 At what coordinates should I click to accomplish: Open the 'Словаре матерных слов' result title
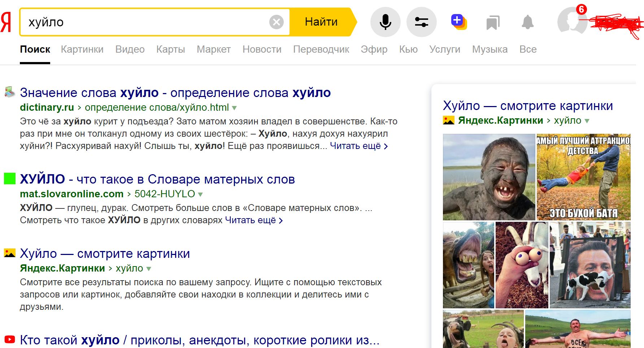(x=157, y=179)
